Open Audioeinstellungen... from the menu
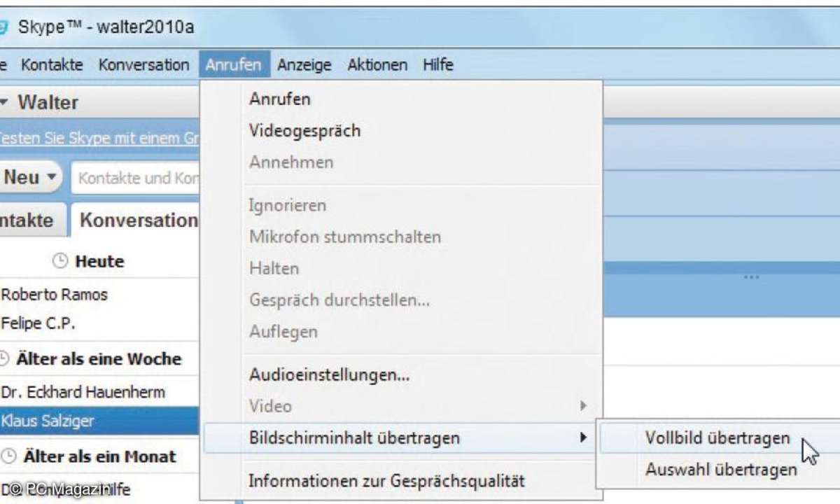The width and height of the screenshot is (840, 504). [401, 374]
